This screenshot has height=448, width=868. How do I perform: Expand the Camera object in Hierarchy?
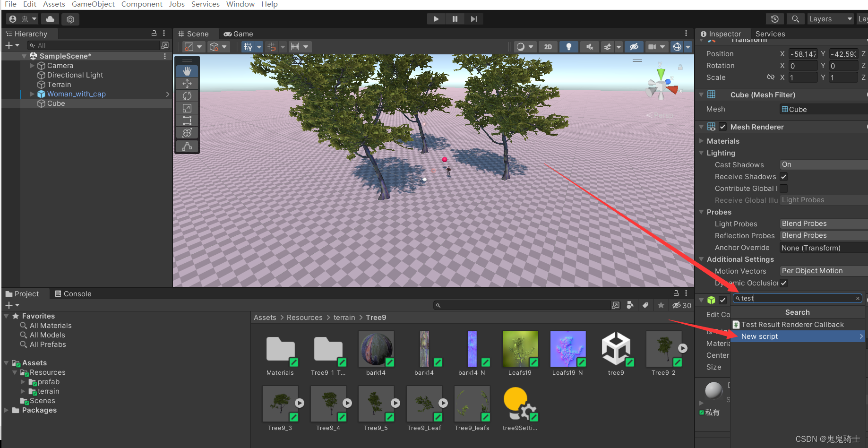click(x=32, y=66)
